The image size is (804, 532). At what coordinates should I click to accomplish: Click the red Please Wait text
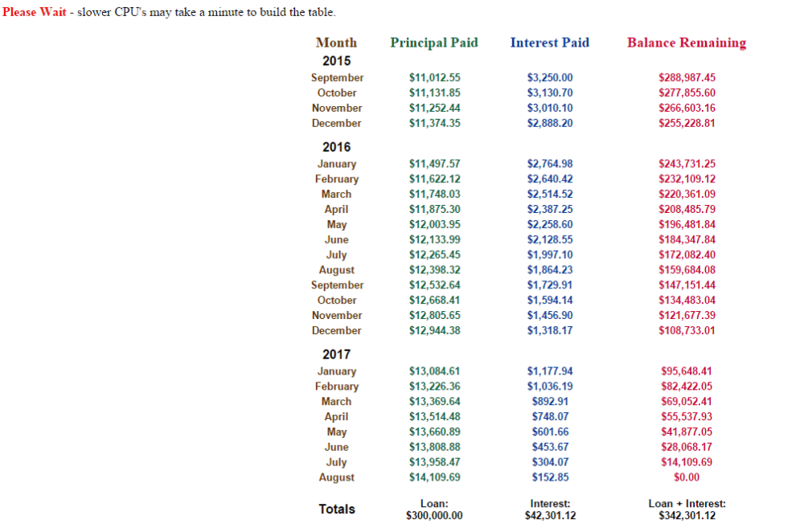tap(35, 12)
